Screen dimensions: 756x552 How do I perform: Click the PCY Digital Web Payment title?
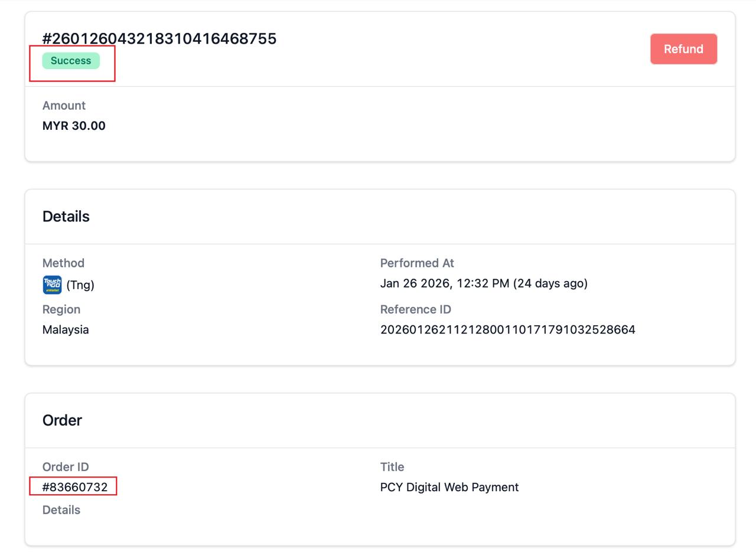click(x=449, y=487)
